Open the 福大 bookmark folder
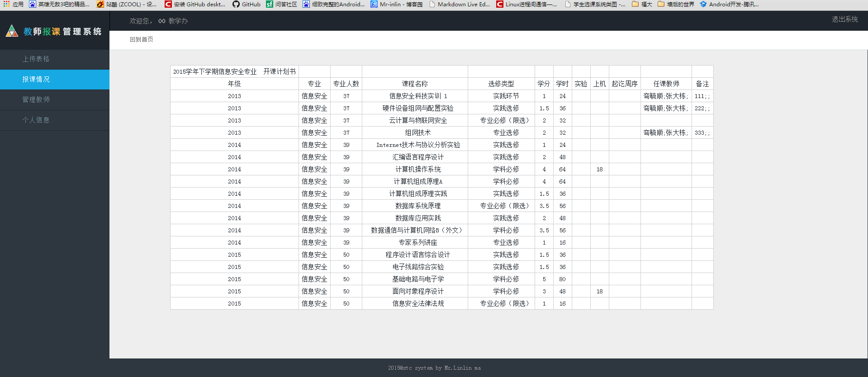This screenshot has width=868, height=377. [642, 4]
